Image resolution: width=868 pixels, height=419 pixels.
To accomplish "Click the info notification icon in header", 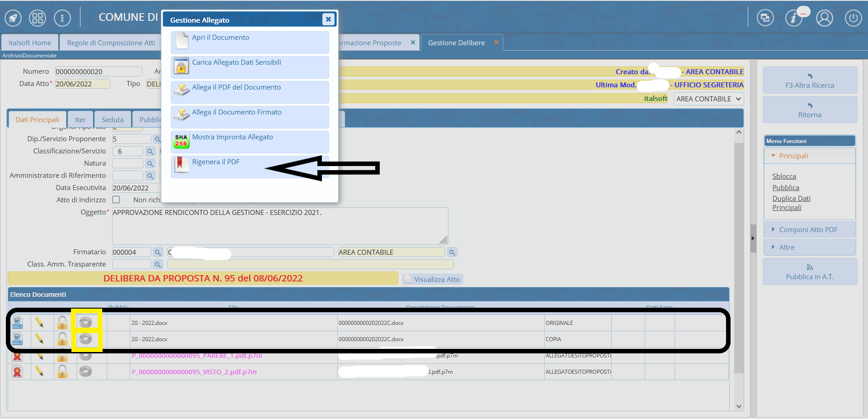I will [793, 18].
